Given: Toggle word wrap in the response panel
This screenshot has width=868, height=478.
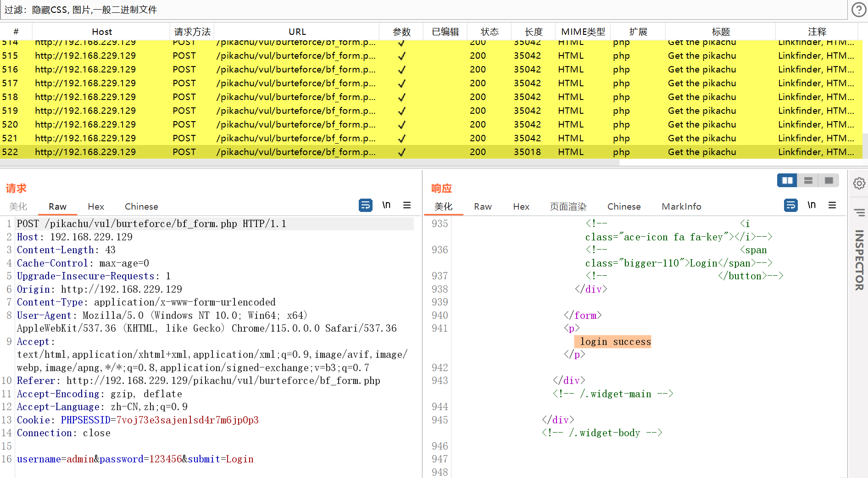Looking at the screenshot, I should click(791, 205).
